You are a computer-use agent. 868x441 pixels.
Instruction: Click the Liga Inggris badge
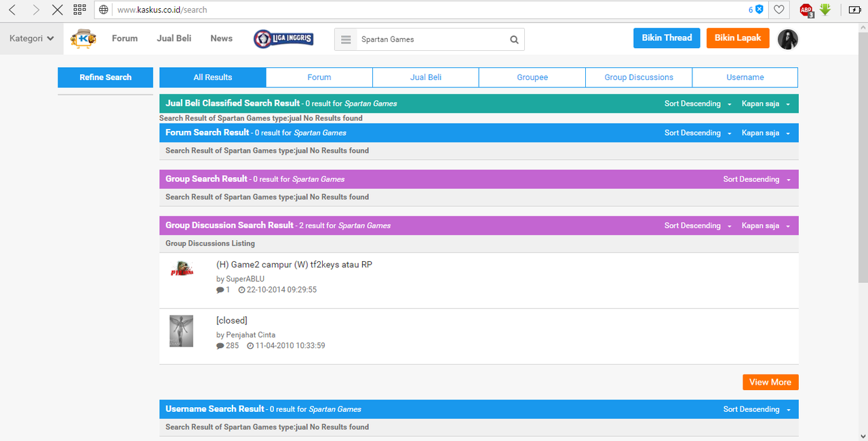[x=283, y=39]
